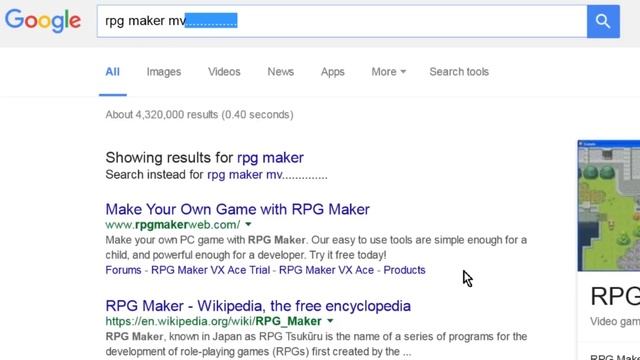Switch to the Images tab

coord(164,72)
